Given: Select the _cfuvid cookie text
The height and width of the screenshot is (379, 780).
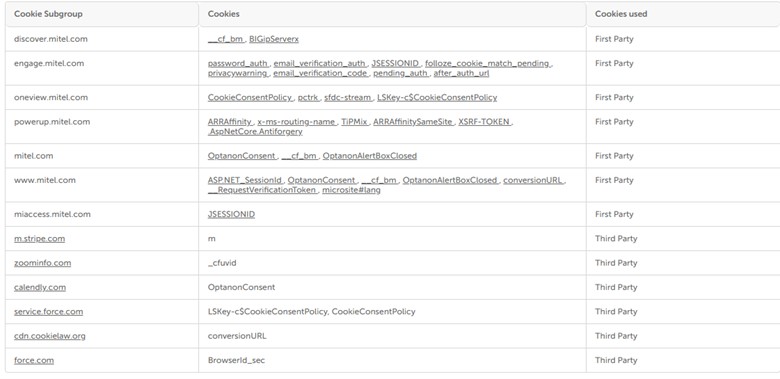Looking at the screenshot, I should click(222, 263).
